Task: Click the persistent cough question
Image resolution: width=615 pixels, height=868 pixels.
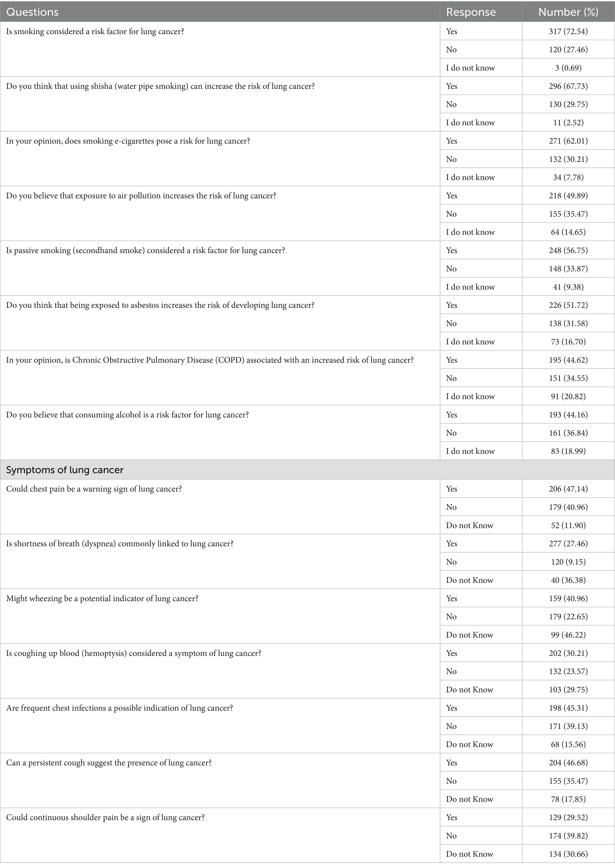Action: tap(109, 763)
